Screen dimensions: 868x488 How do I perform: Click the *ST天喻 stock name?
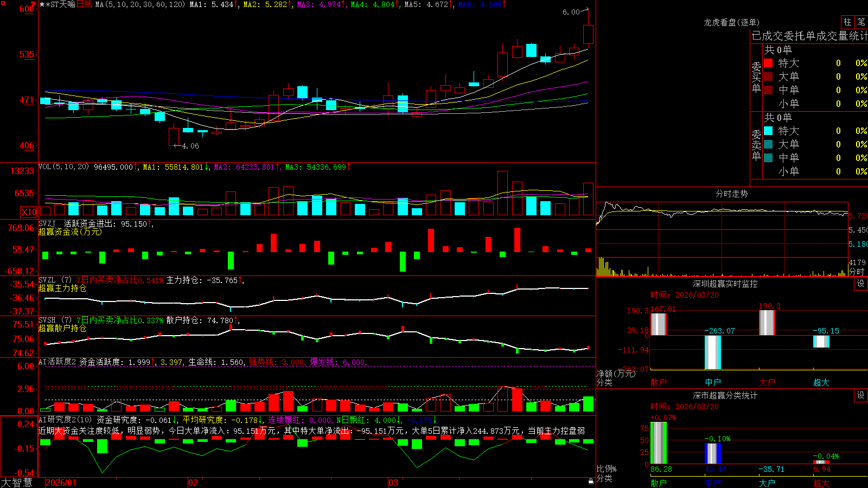click(x=61, y=4)
